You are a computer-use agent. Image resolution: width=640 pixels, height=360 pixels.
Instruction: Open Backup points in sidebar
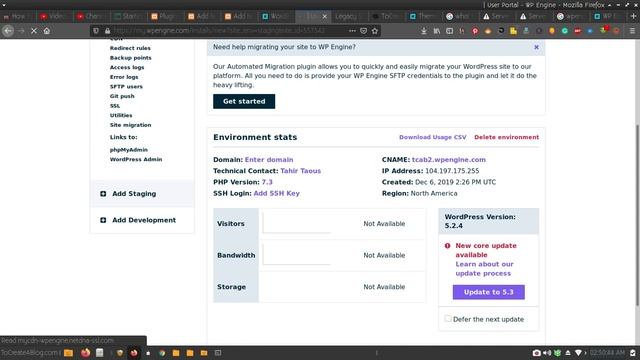131,58
